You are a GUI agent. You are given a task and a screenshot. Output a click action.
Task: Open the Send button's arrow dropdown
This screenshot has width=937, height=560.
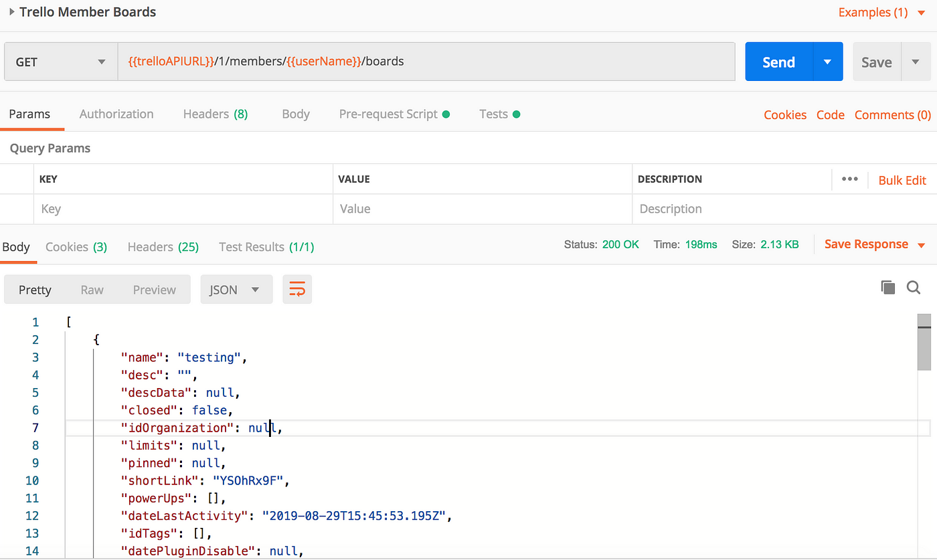828,62
